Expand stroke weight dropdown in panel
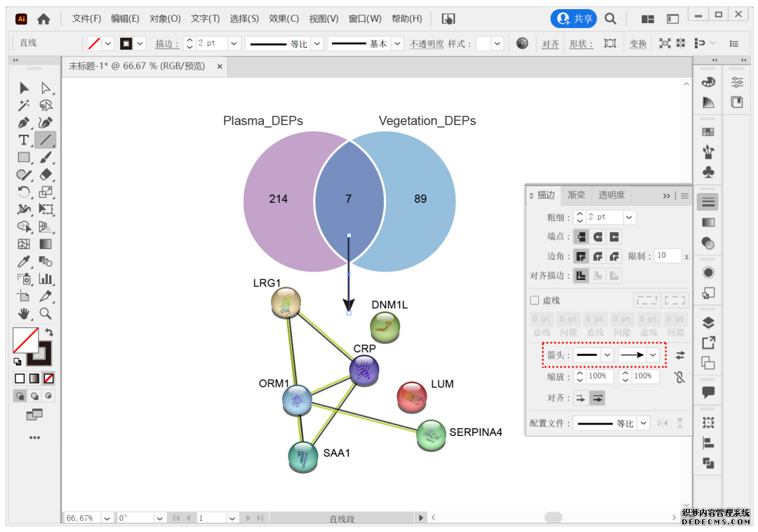The image size is (758, 532). (x=629, y=218)
